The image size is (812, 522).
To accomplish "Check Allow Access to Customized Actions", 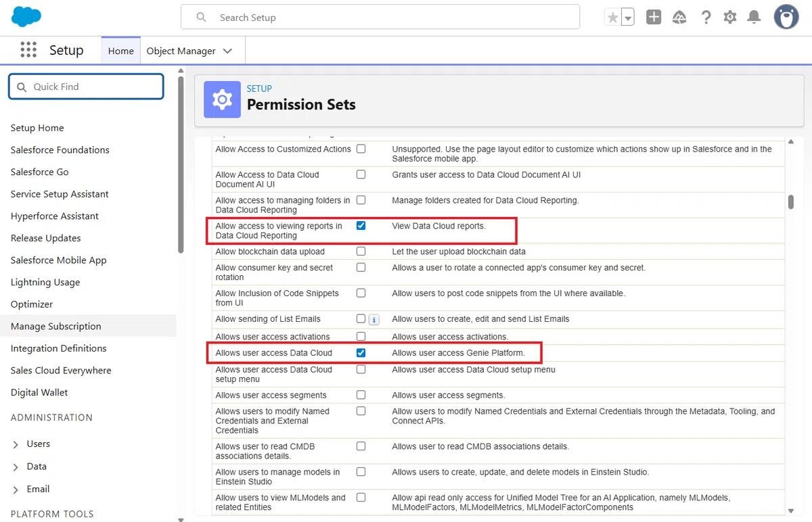I will [361, 149].
